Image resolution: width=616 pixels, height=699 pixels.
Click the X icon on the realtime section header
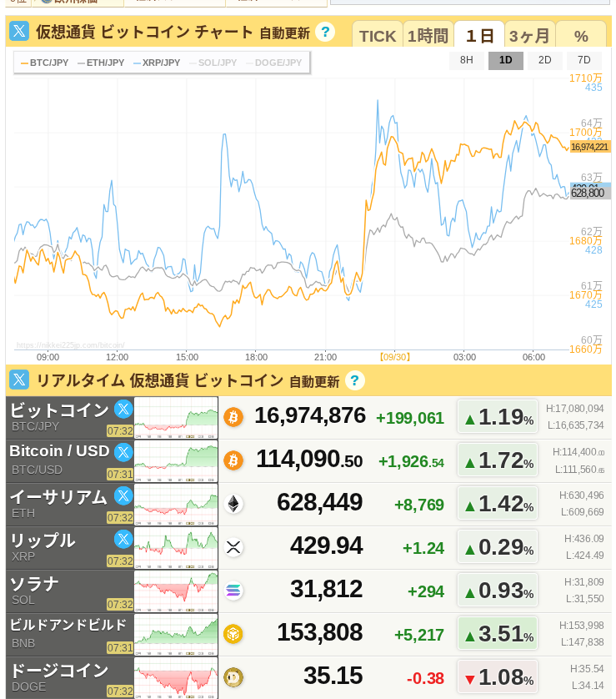[x=19, y=380]
